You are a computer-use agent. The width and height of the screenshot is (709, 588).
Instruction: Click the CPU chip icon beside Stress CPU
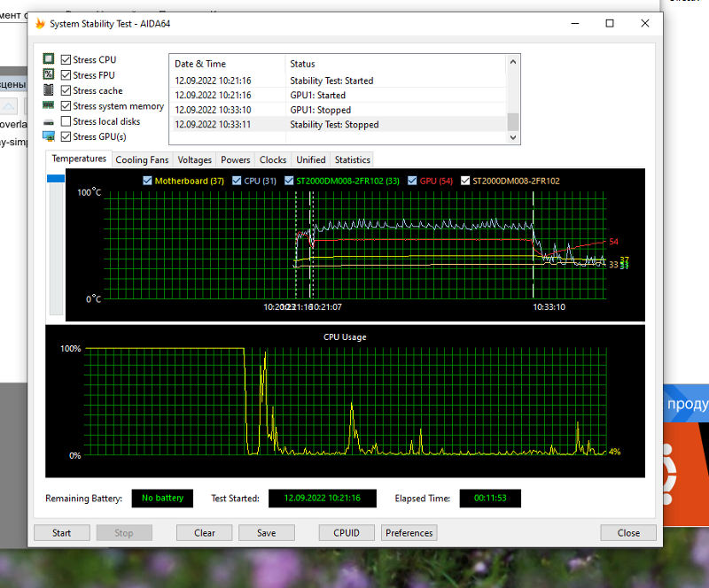point(50,59)
